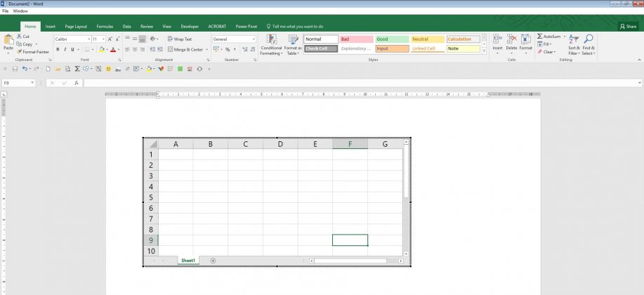Viewport: 644px width, 295px height.
Task: Click the Format Painter icon
Action: point(19,52)
